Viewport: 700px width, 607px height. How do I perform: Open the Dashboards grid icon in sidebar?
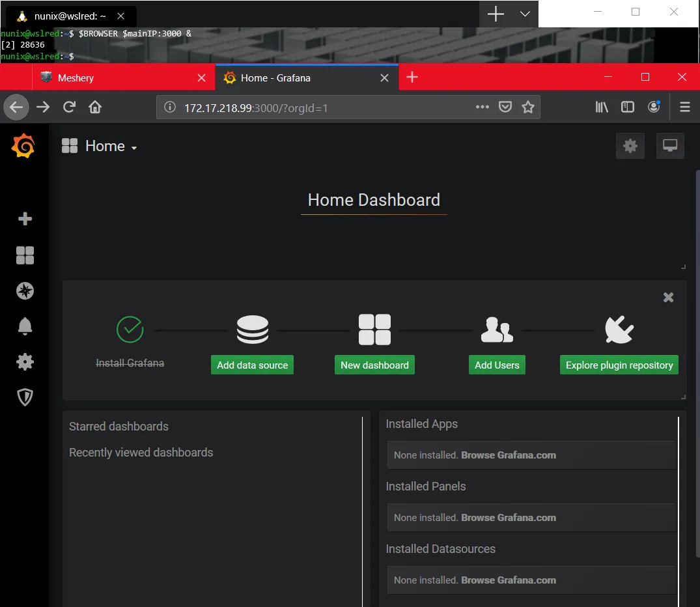(x=25, y=255)
